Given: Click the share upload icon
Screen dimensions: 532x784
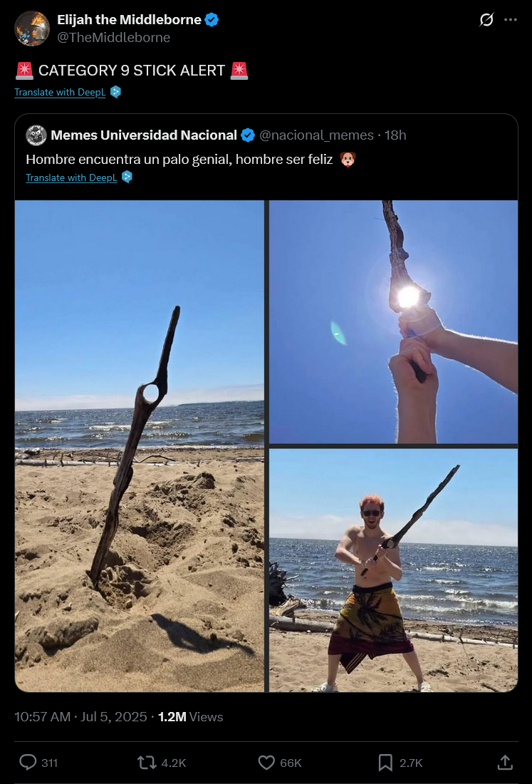Looking at the screenshot, I should (x=505, y=763).
